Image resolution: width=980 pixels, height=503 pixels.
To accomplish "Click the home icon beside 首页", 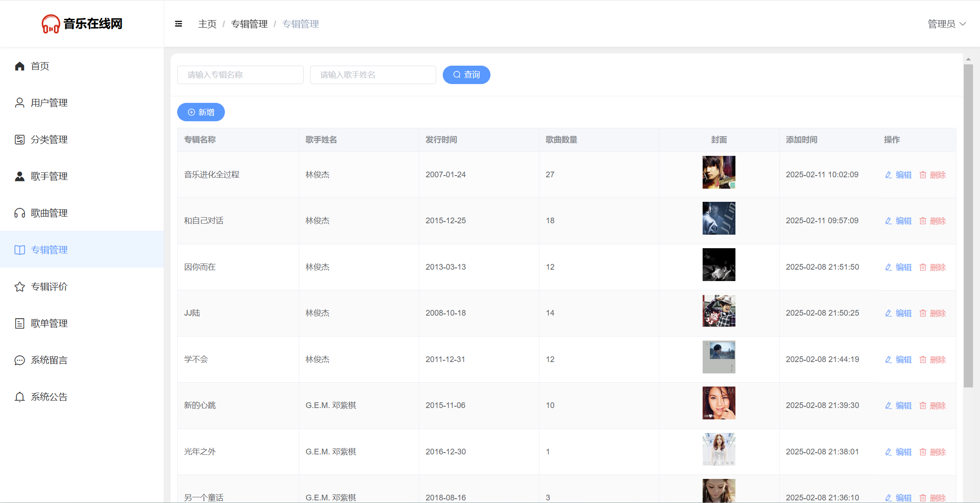I will click(x=20, y=66).
